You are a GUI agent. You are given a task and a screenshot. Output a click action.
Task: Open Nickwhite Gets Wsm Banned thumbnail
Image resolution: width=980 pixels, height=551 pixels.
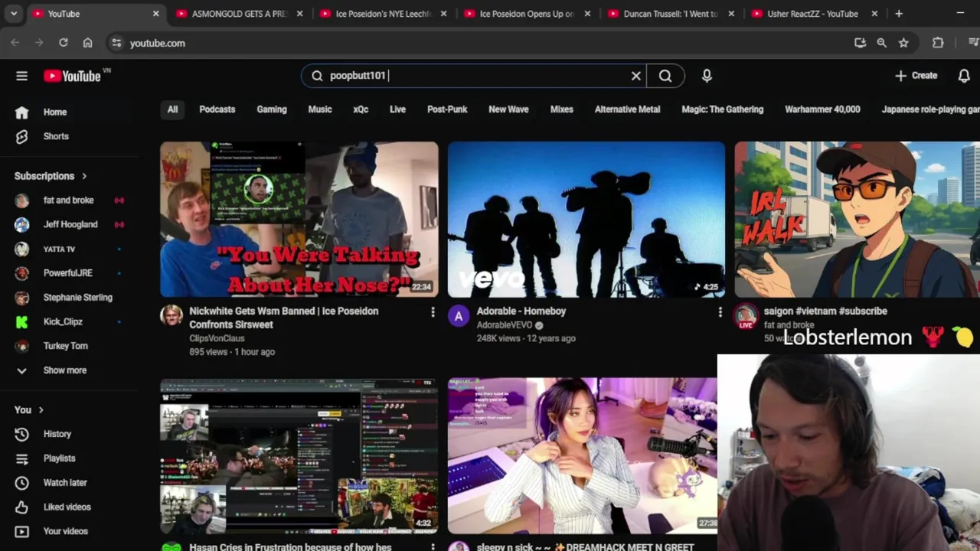pyautogui.click(x=299, y=220)
